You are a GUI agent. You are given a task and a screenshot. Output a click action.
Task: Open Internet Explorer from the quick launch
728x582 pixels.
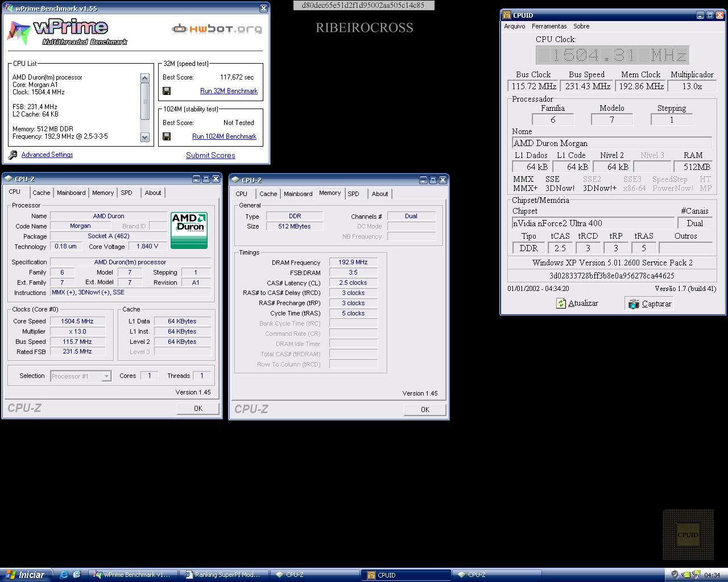(63, 575)
